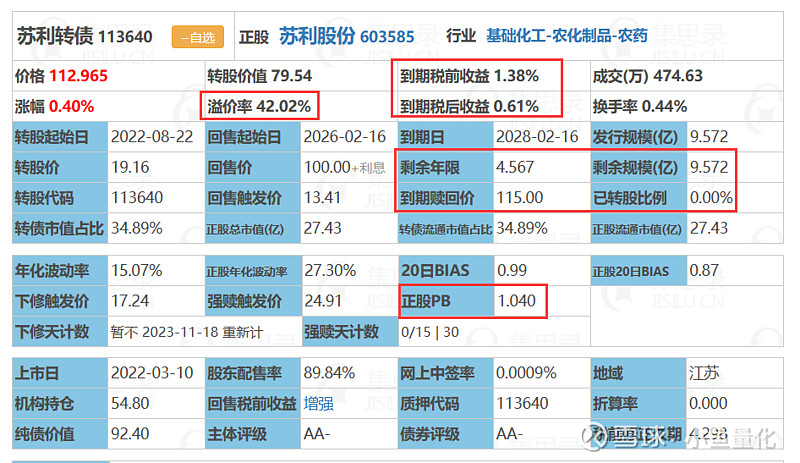Click the 发行规模(亿) value 9.572
The height and width of the screenshot is (463, 800).
click(709, 137)
